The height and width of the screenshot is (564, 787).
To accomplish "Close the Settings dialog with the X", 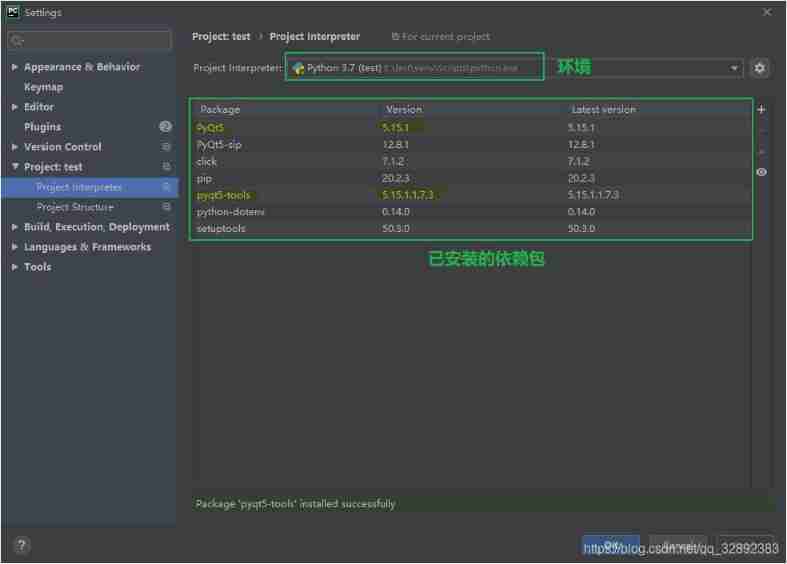I will tap(767, 12).
